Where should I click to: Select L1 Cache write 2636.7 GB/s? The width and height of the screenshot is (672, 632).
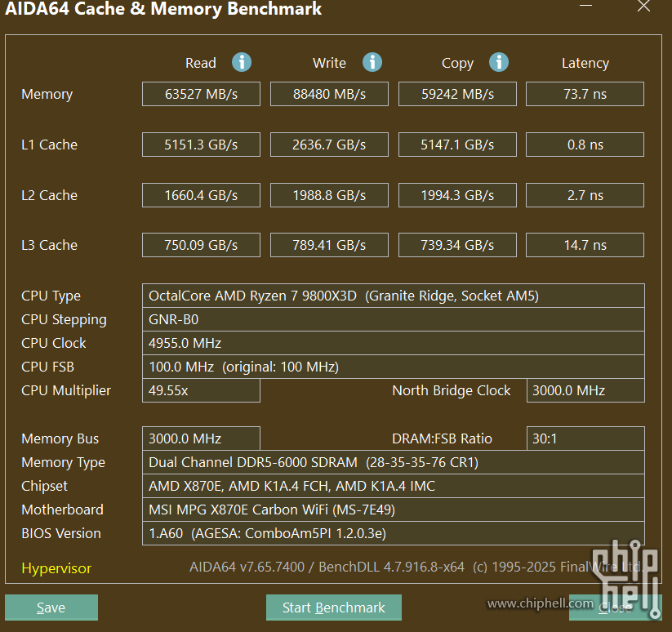(329, 145)
